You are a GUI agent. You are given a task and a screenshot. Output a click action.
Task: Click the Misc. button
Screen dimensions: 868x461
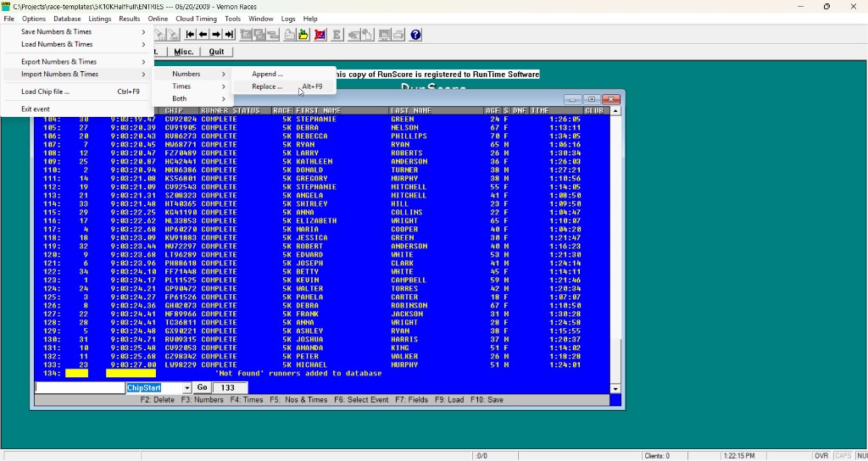pos(184,52)
